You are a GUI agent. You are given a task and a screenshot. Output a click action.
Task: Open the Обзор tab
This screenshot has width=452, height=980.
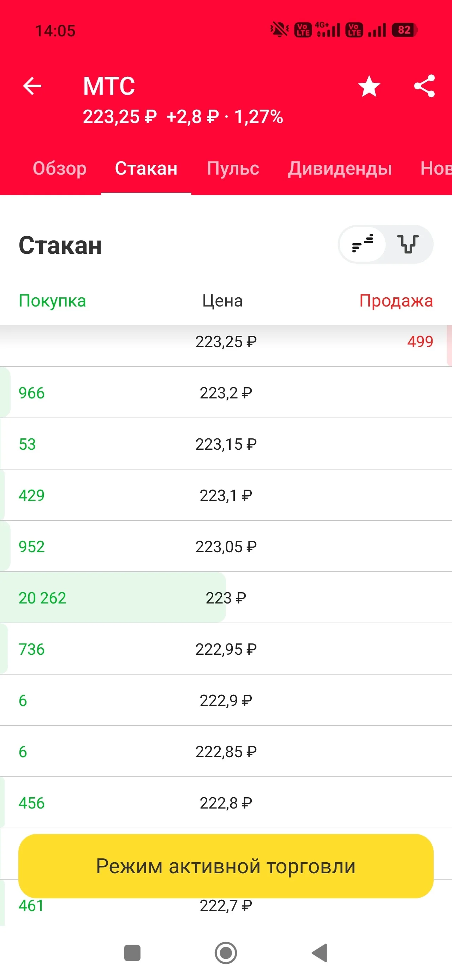pyautogui.click(x=60, y=168)
